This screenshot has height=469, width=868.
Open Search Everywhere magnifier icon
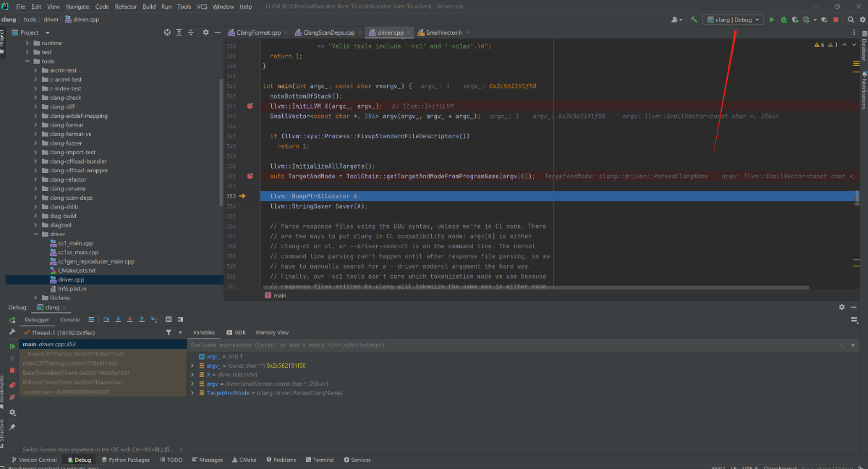[x=851, y=20]
